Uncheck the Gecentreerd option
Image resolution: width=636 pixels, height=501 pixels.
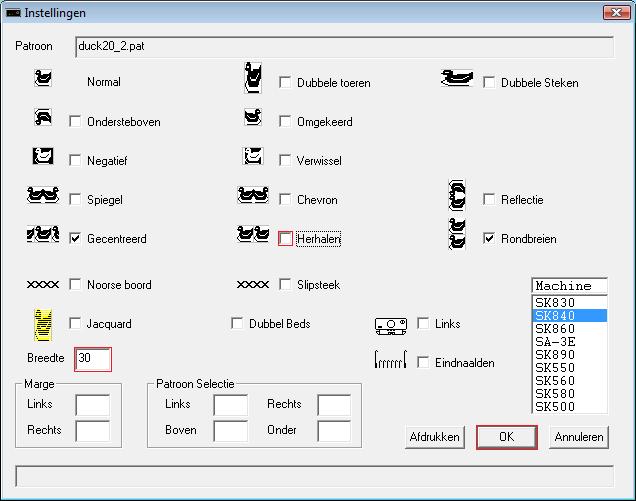pyautogui.click(x=76, y=239)
